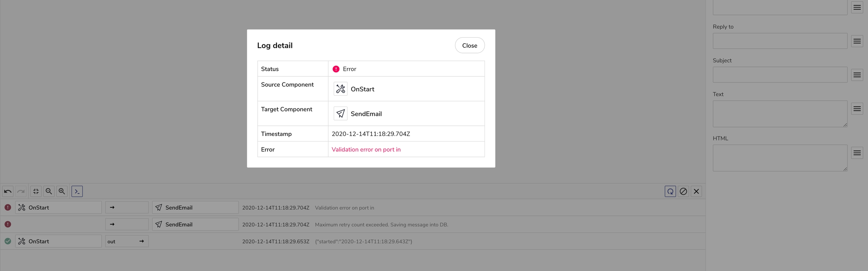The image size is (868, 271).
Task: Open the Text field options menu
Action: pos(857,109)
